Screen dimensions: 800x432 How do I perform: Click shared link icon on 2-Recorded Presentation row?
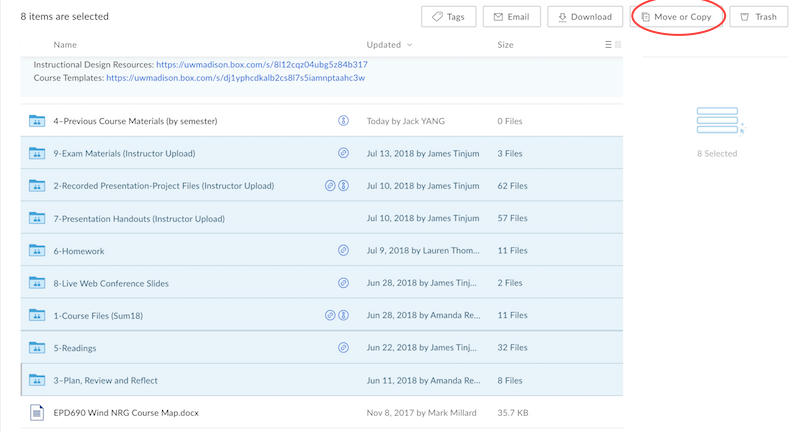[x=330, y=186]
